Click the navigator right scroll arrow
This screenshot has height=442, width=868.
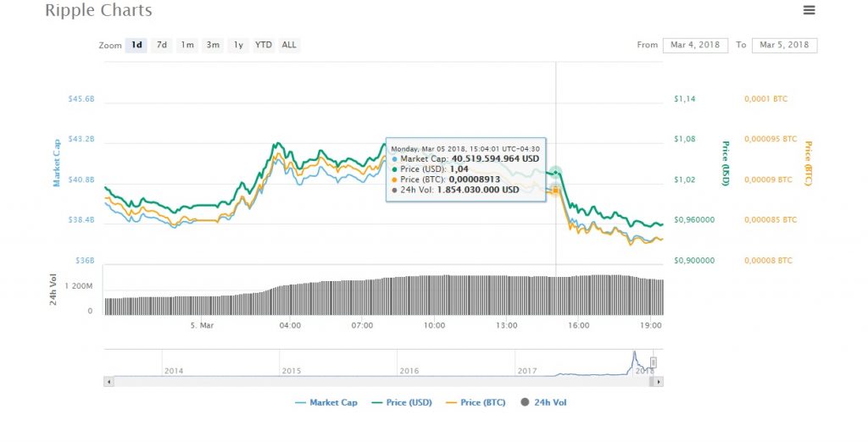tap(658, 382)
